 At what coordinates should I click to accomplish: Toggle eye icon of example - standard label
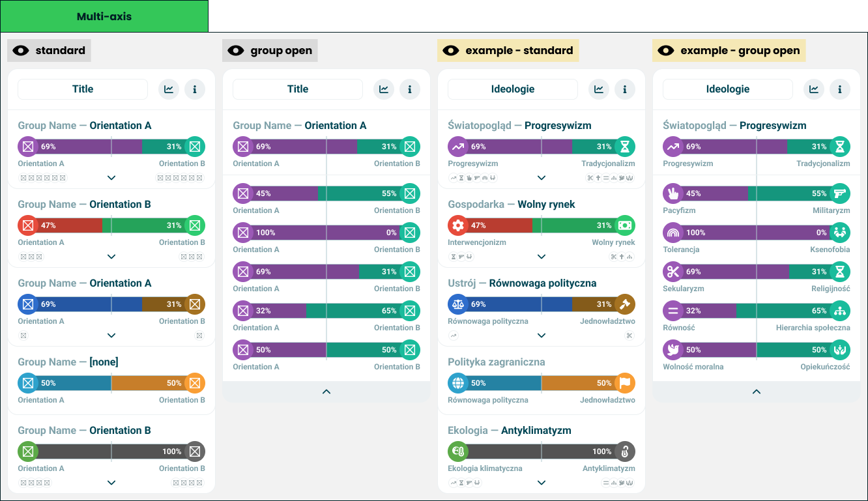click(x=451, y=51)
